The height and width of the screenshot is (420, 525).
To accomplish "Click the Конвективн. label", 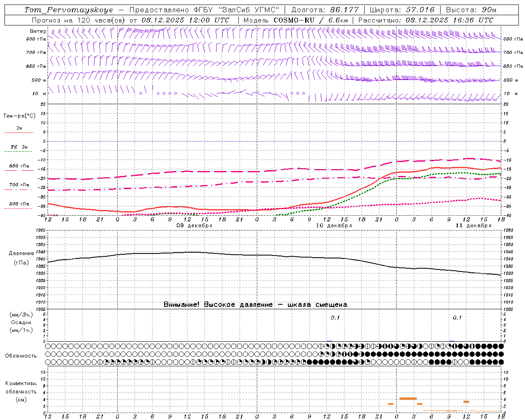I will pos(21,383).
